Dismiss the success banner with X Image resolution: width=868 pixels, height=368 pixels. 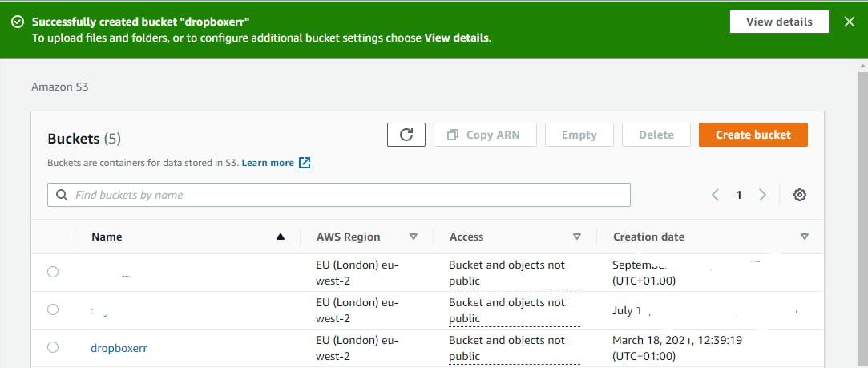(850, 22)
